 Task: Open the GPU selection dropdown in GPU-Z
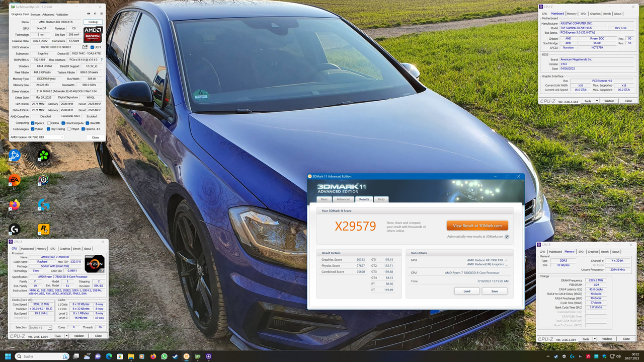(37, 137)
